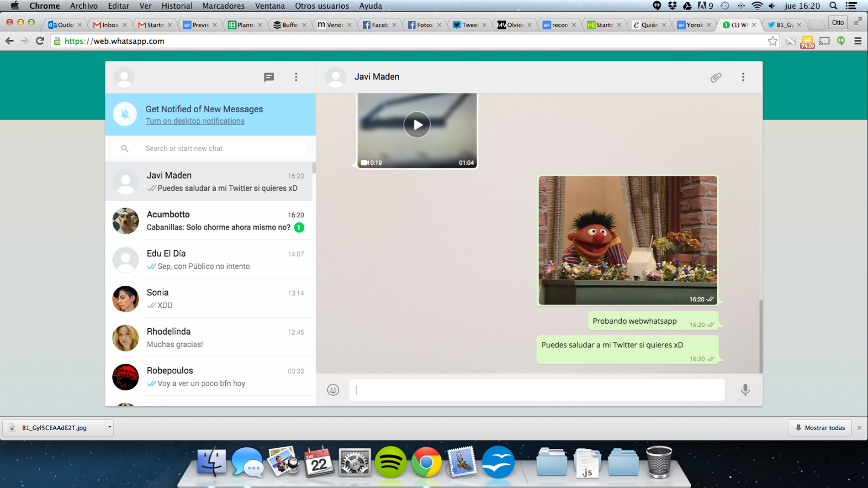Open the Sonia chat

tap(209, 299)
